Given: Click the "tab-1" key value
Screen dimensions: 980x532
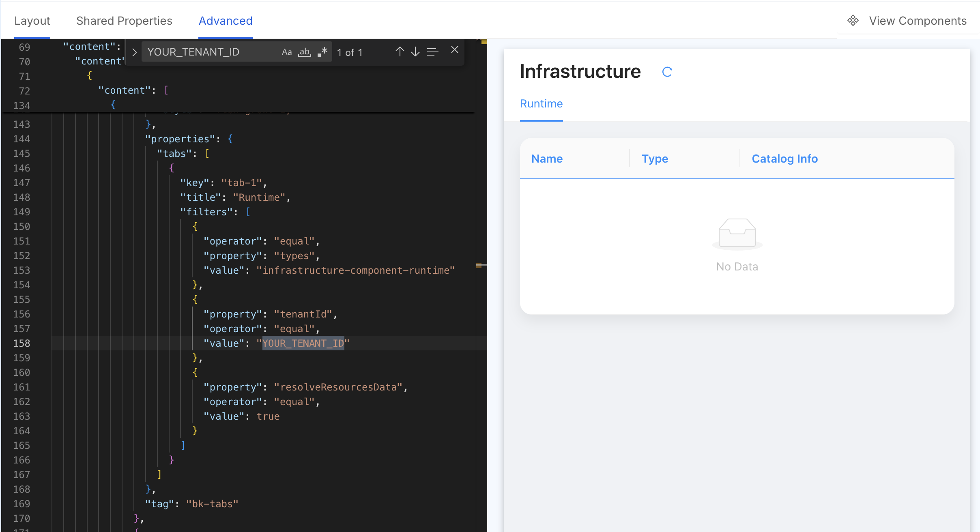Looking at the screenshot, I should pos(242,183).
